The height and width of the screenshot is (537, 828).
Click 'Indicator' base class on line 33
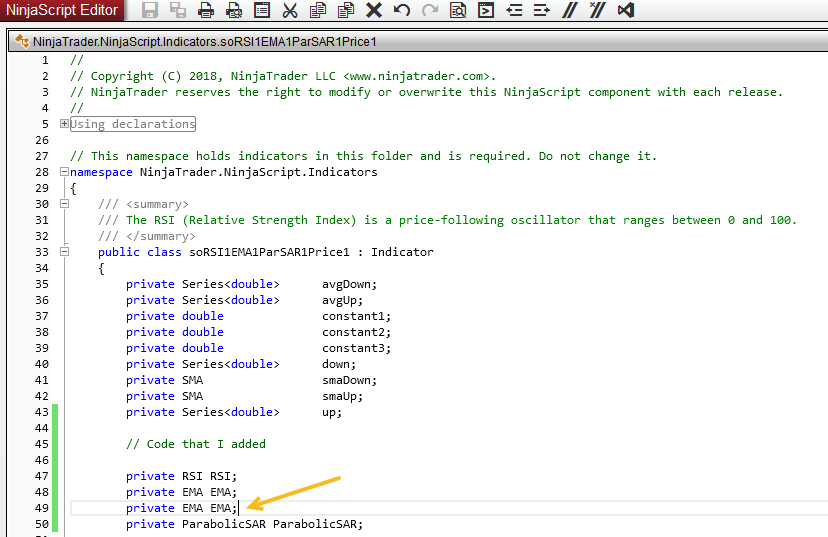(x=402, y=252)
